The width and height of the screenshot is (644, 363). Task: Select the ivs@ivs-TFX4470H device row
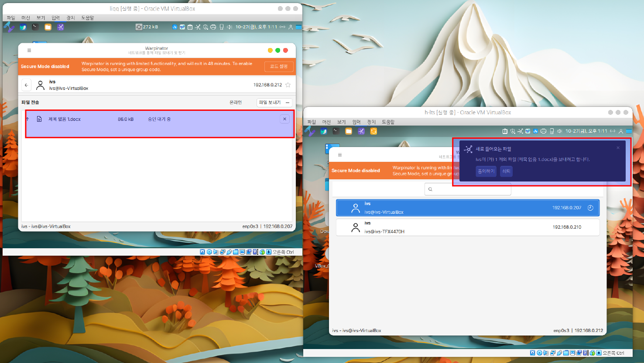pos(467,227)
